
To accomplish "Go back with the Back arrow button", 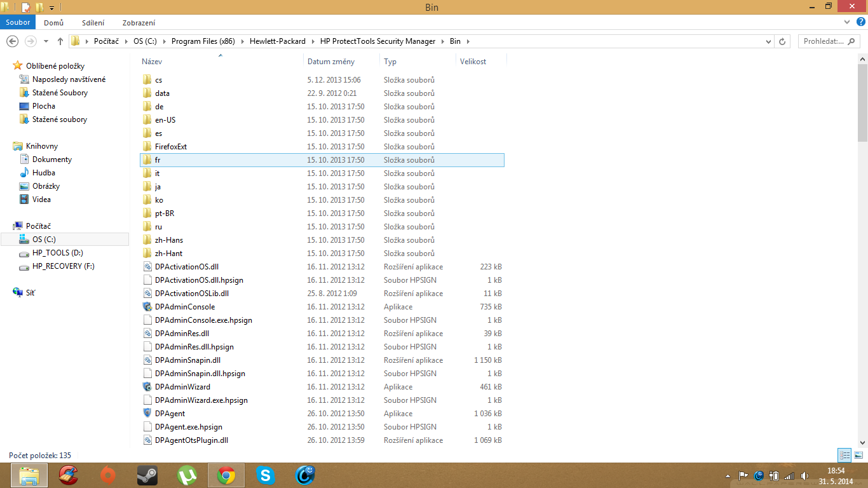I will pyautogui.click(x=12, y=41).
